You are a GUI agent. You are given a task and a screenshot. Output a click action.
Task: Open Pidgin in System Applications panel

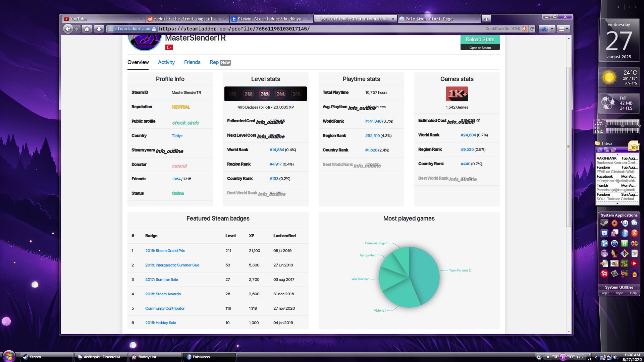(614, 233)
